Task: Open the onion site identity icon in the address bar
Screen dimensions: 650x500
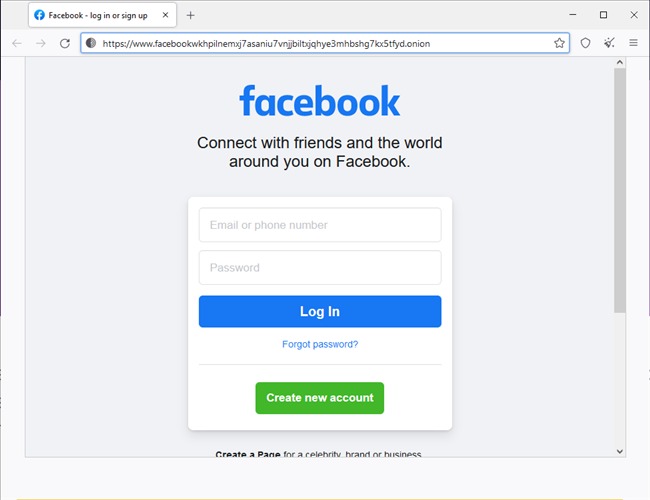Action: tap(91, 43)
